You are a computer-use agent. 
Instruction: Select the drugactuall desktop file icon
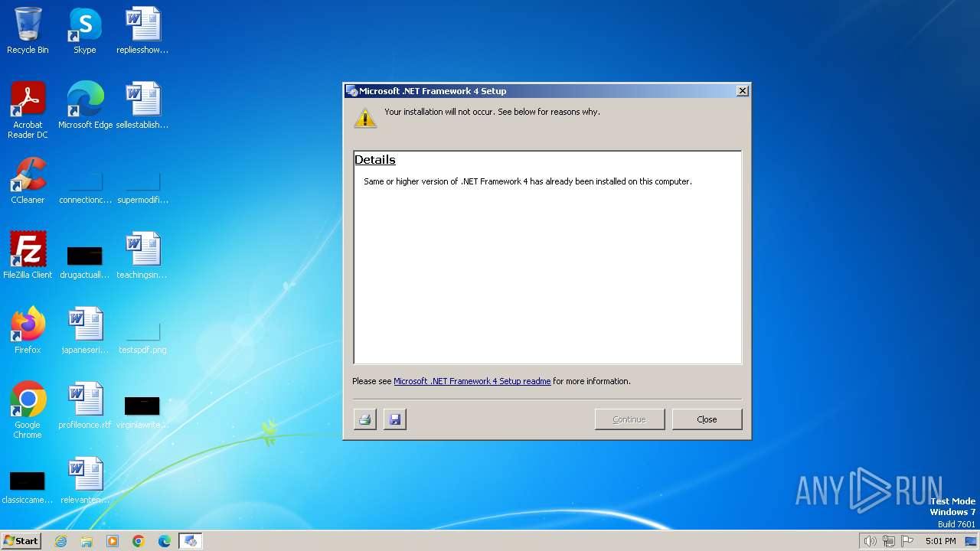pos(85,262)
